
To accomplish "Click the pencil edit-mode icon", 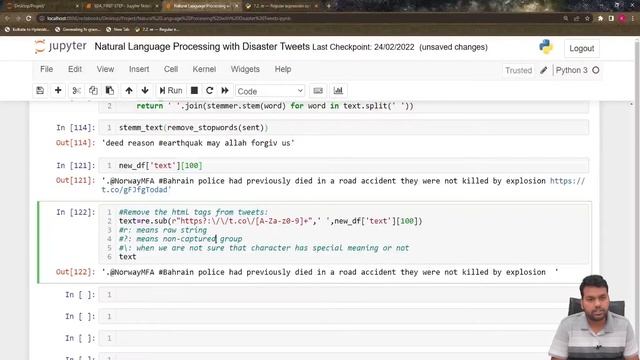I will (x=544, y=70).
